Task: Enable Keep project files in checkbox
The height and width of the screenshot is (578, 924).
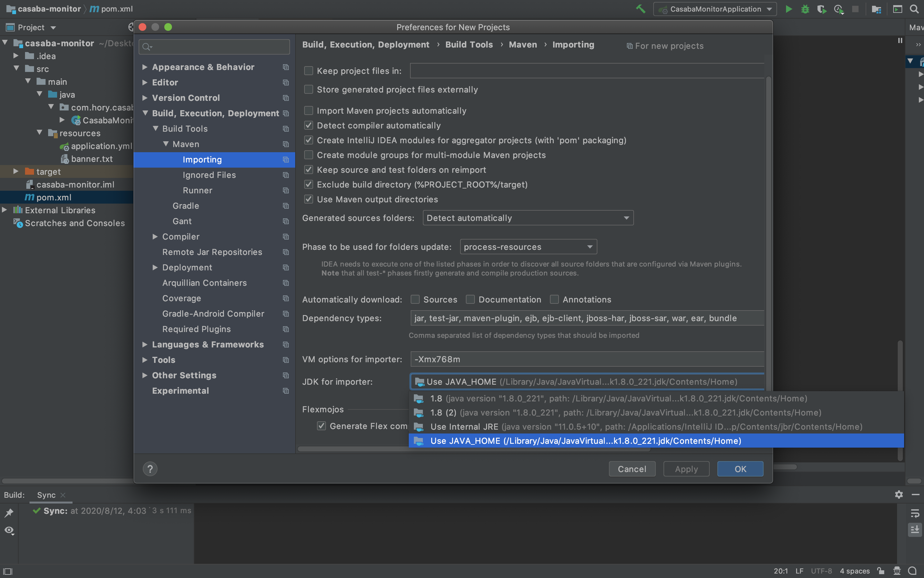Action: click(309, 71)
